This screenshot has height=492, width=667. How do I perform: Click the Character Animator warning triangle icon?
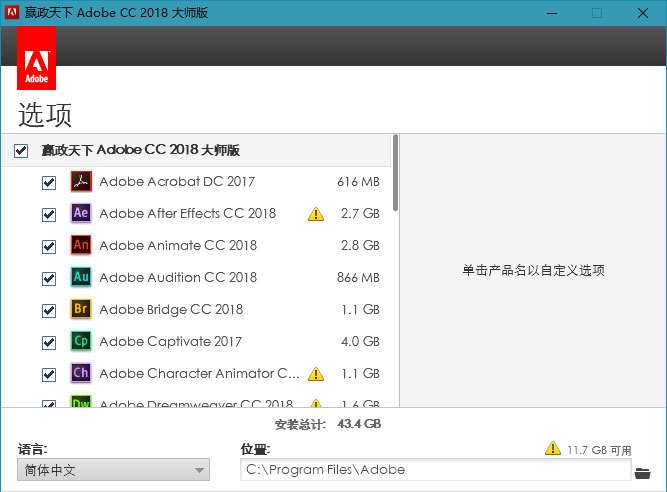tap(316, 374)
